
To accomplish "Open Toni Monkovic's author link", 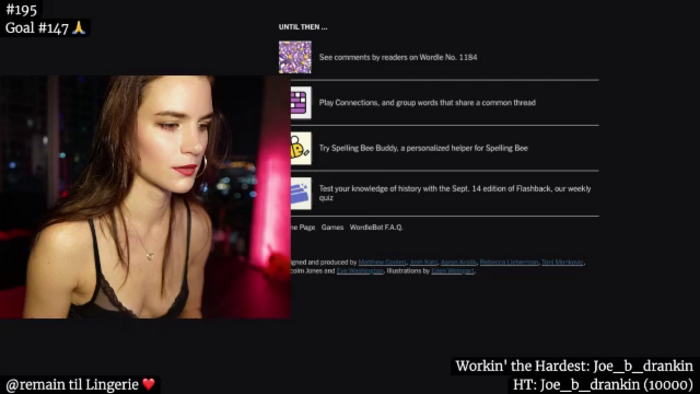I will click(562, 262).
